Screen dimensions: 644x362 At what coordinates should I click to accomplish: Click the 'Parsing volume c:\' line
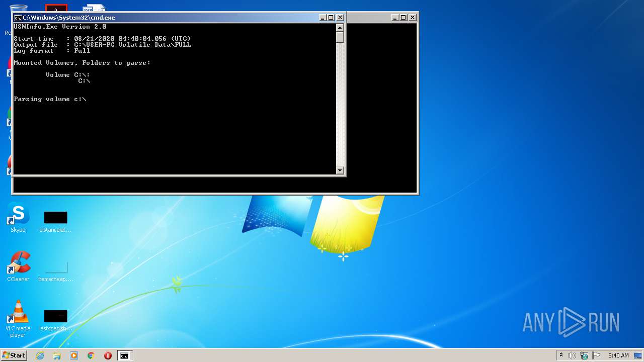pos(50,99)
